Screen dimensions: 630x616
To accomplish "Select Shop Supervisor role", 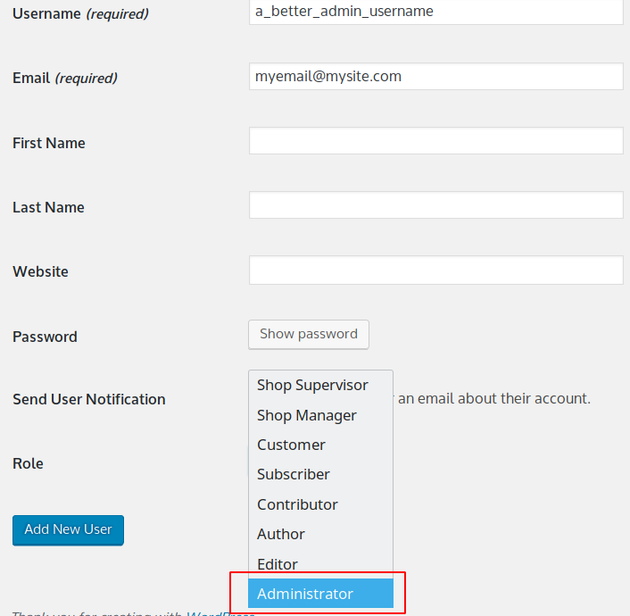I will [x=321, y=385].
